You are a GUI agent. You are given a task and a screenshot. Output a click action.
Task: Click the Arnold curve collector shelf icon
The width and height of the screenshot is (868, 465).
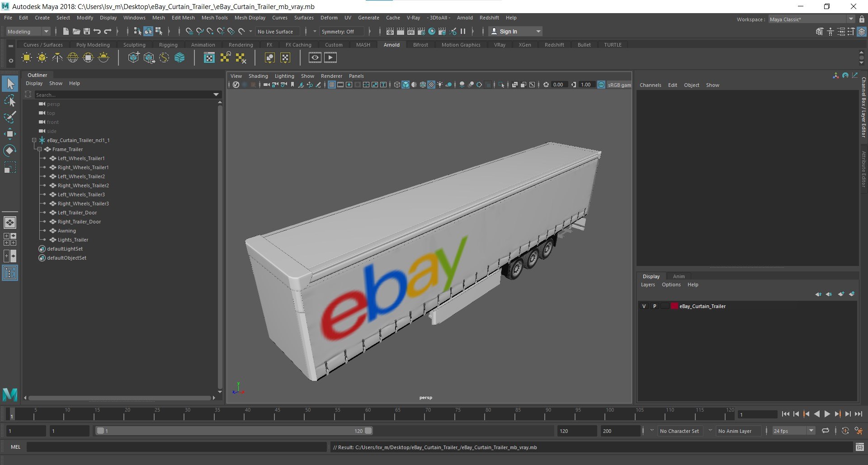pos(164,58)
